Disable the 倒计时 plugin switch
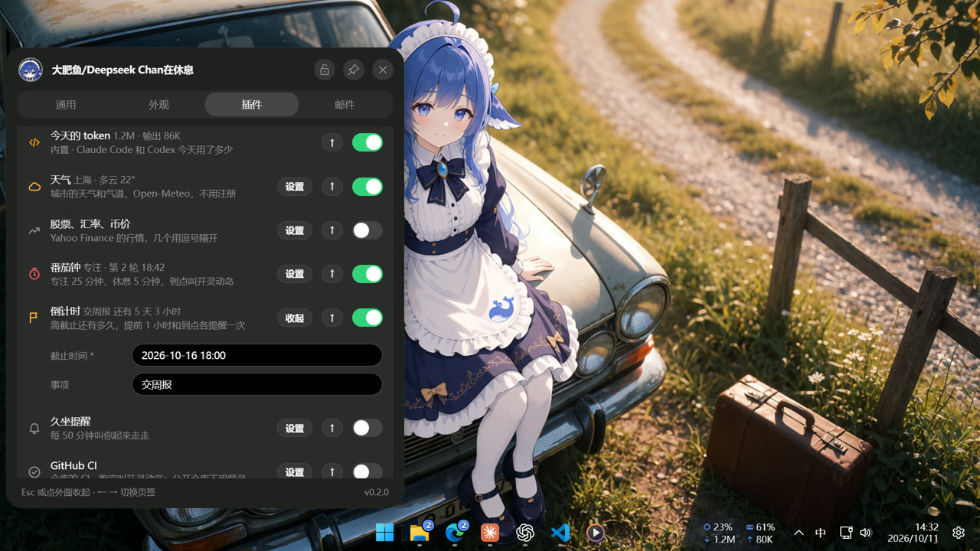980x551 pixels. tap(367, 318)
